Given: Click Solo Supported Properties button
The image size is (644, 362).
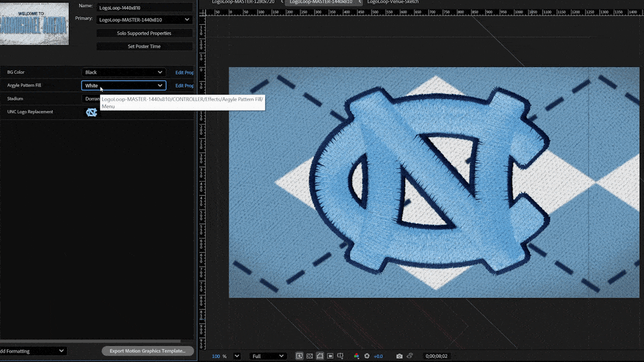Looking at the screenshot, I should click(x=144, y=34).
